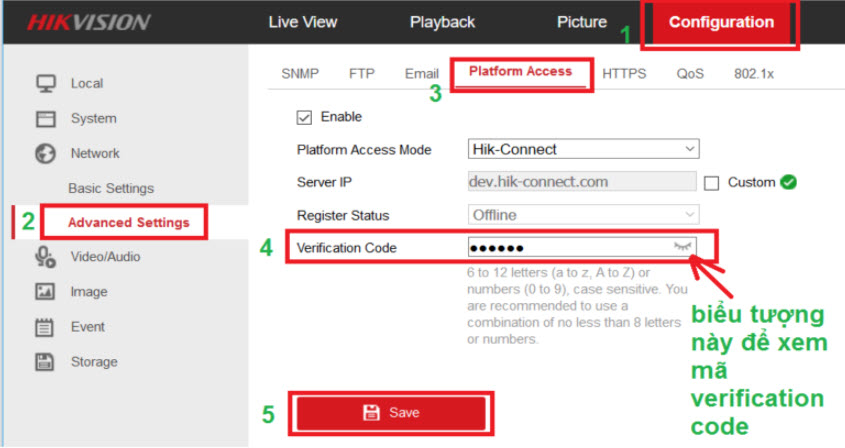The width and height of the screenshot is (845, 448).
Task: Uncheck the Enable checkbox
Action: coord(305,118)
